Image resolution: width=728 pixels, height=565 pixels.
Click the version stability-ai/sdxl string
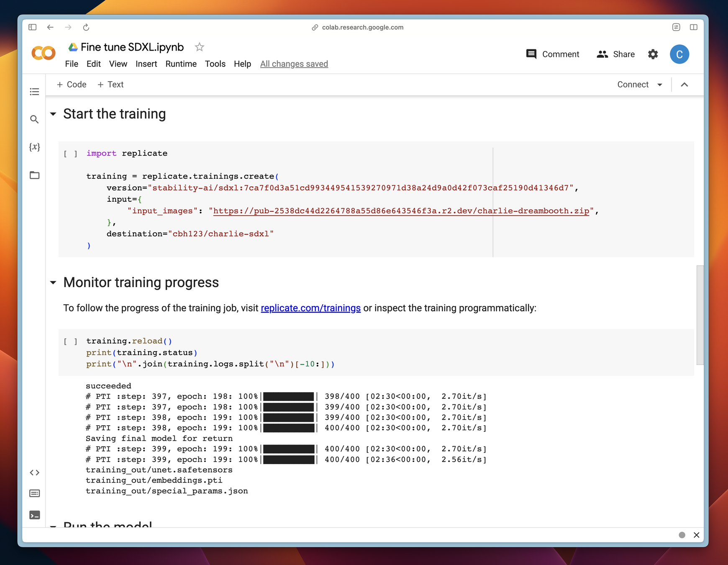click(360, 188)
